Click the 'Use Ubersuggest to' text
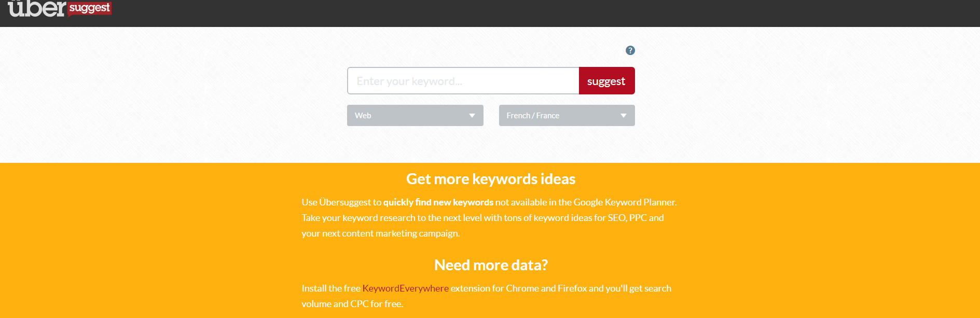 click(x=341, y=202)
